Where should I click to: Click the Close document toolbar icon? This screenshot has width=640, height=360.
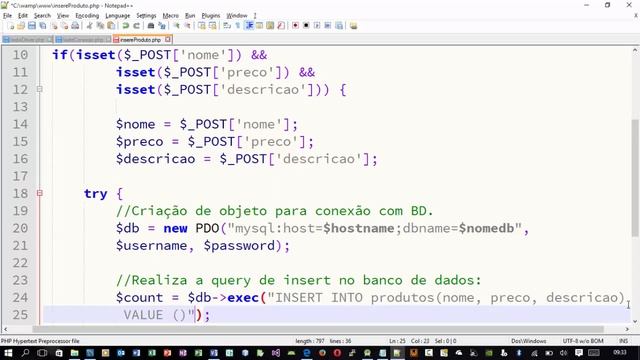coord(54,26)
